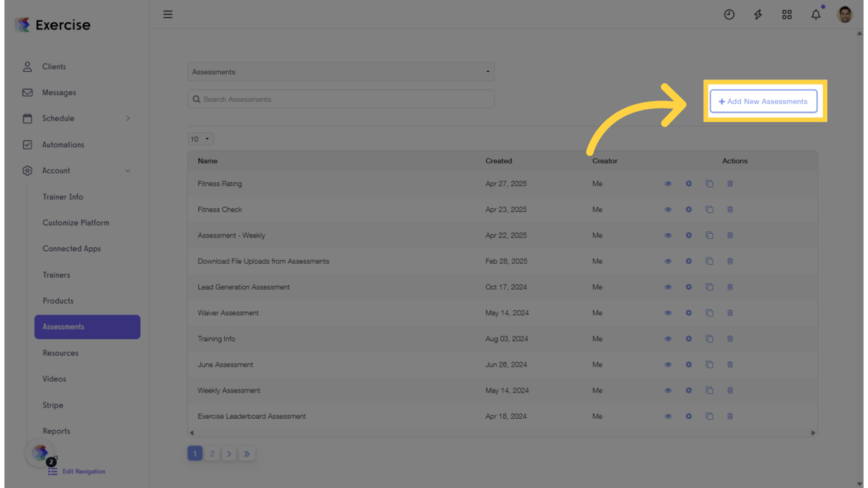Open settings for Assessment - Weekly
The width and height of the screenshot is (868, 488).
688,235
